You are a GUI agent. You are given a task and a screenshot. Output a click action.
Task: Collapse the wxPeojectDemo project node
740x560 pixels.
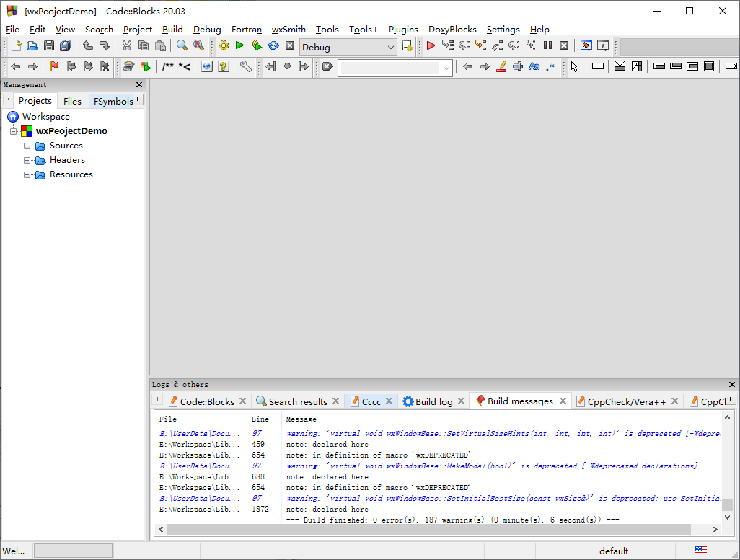click(x=13, y=131)
